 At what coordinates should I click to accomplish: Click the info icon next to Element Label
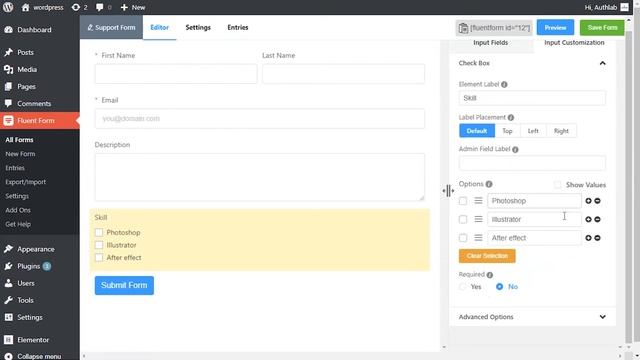504,84
